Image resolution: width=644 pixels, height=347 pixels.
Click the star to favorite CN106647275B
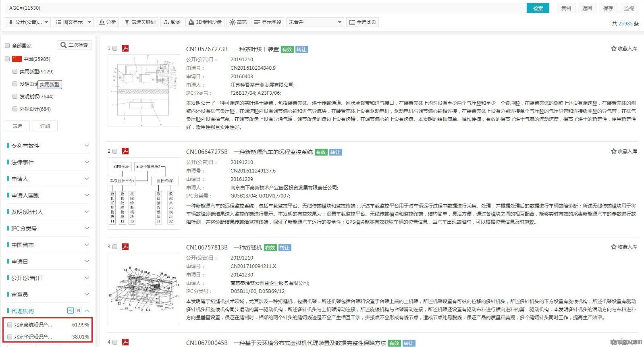click(613, 152)
